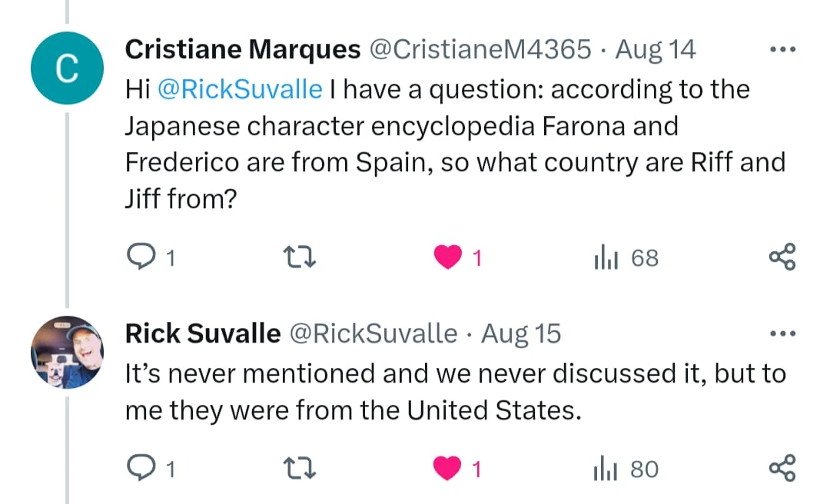Check Aug 14 tweet timestamp
This screenshot has height=504, width=830.
[x=654, y=48]
